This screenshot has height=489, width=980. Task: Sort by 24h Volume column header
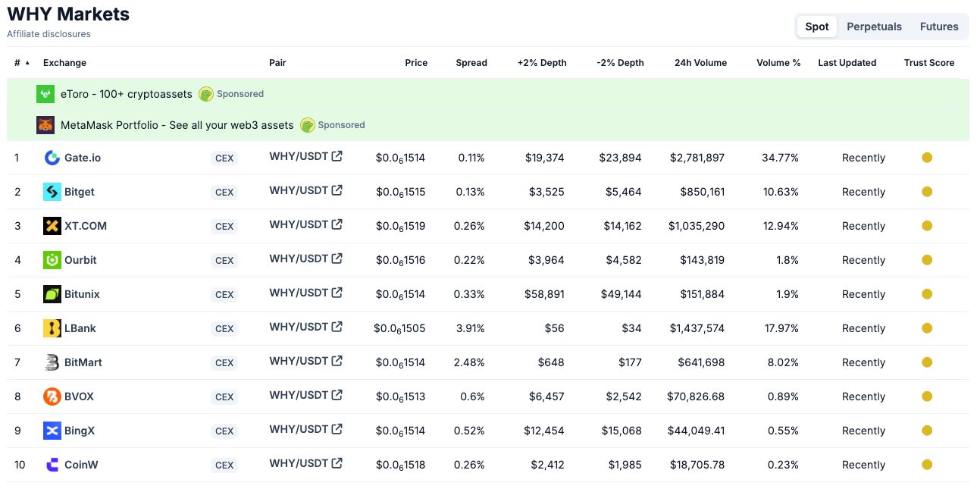[700, 63]
